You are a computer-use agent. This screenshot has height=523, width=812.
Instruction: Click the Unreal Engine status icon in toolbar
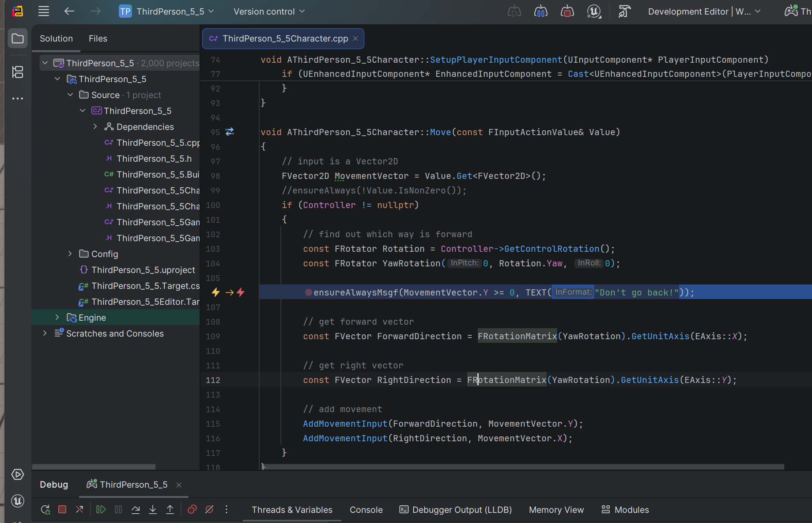pos(594,11)
